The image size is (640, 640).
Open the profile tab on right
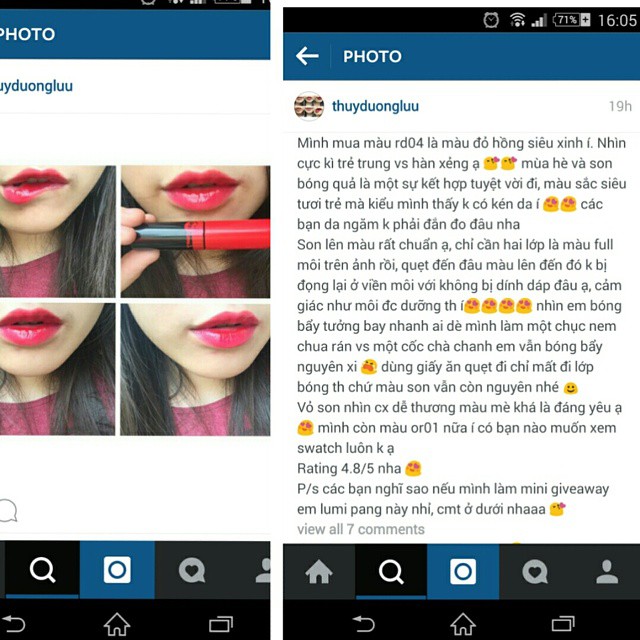607,571
